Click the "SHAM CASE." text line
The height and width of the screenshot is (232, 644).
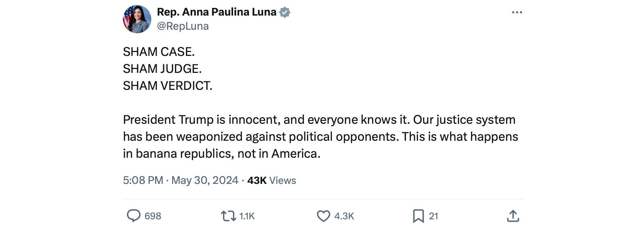pyautogui.click(x=159, y=52)
